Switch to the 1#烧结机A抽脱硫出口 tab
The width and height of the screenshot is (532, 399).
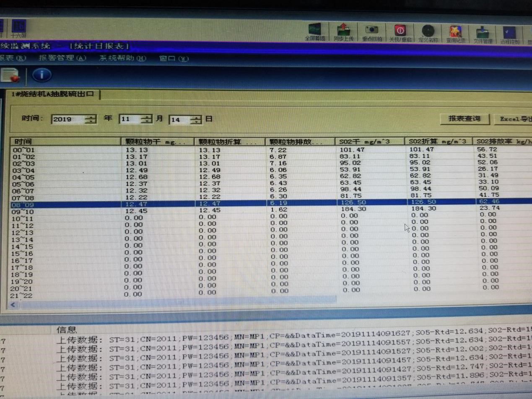click(53, 94)
